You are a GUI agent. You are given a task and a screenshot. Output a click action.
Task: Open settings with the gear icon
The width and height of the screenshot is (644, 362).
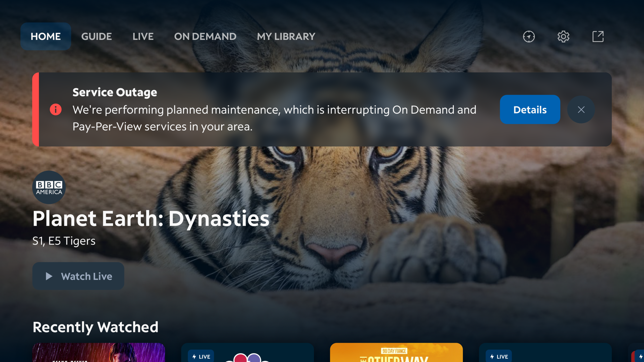tap(563, 37)
